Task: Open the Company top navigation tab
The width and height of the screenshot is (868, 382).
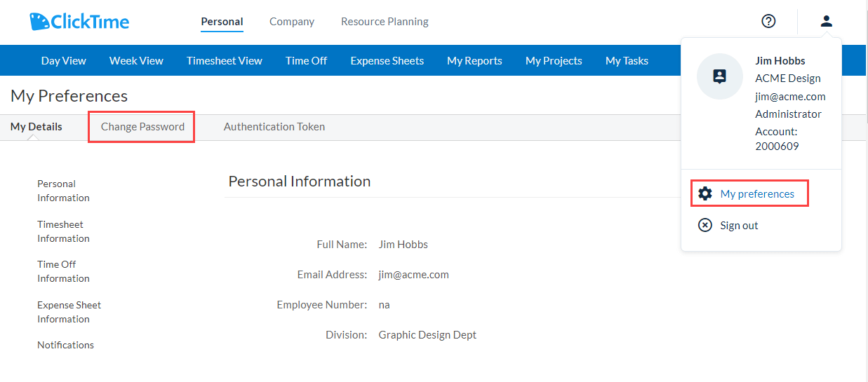Action: pyautogui.click(x=292, y=22)
